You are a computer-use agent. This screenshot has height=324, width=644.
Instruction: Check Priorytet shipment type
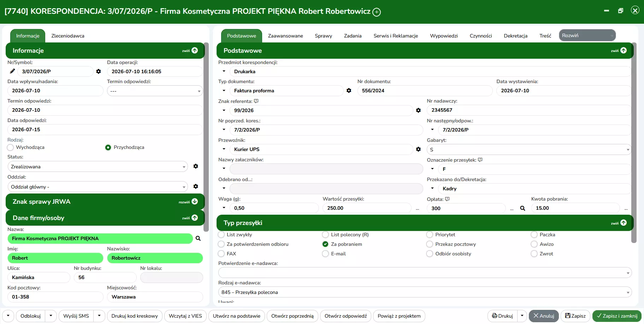click(430, 235)
